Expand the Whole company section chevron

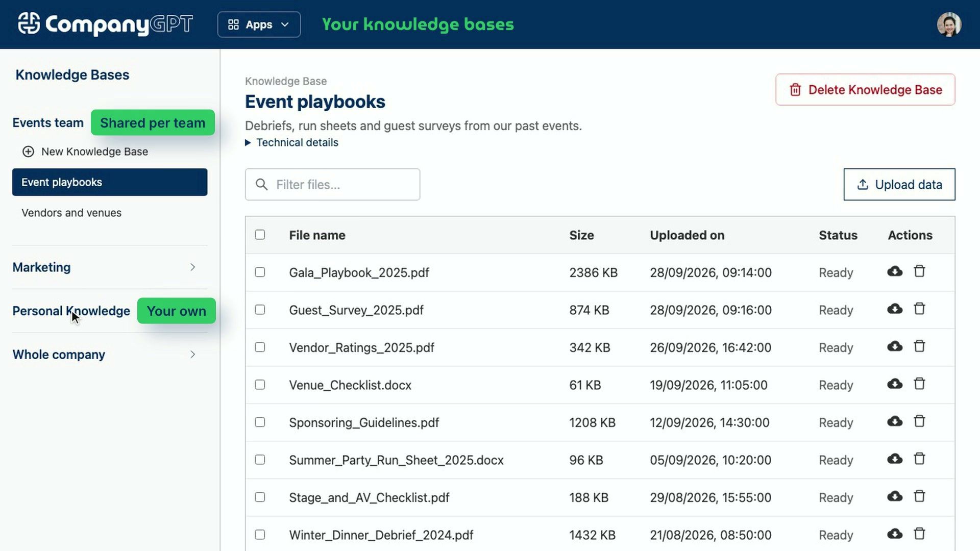pos(192,355)
